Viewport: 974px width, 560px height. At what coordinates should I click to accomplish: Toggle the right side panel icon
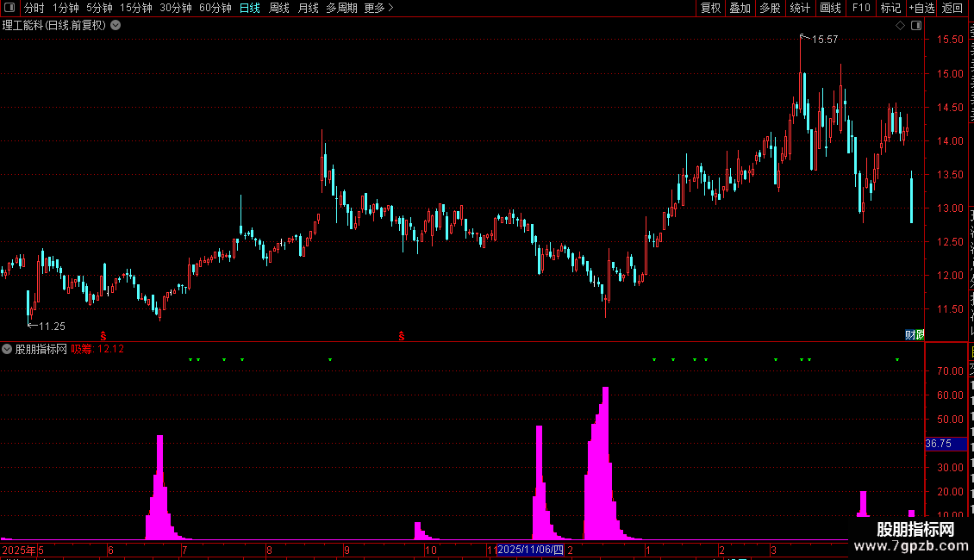tap(916, 26)
